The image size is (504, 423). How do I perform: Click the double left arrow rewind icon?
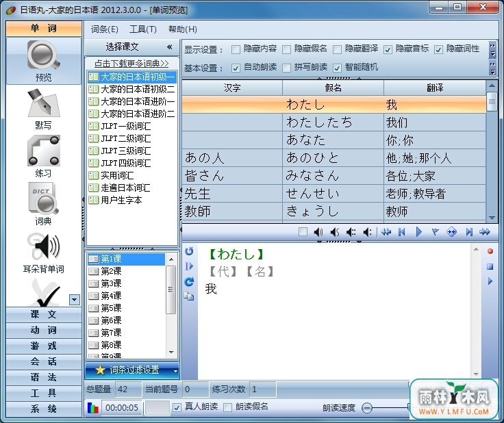coord(386,232)
